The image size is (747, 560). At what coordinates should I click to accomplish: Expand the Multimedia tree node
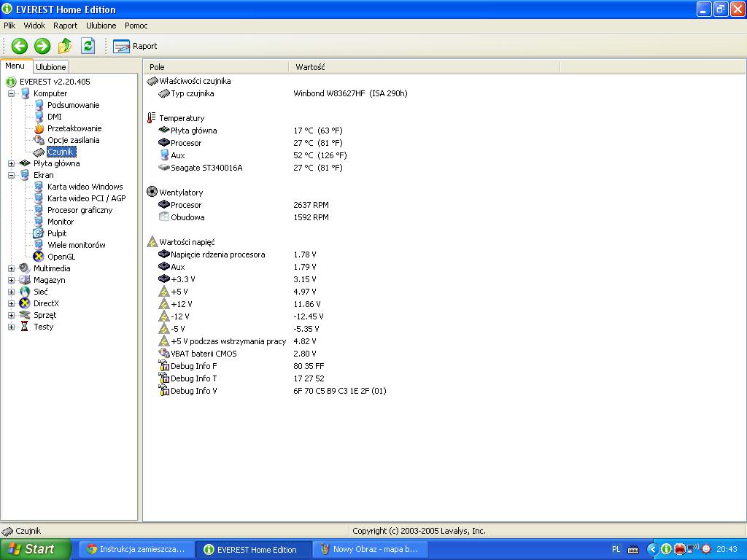[x=11, y=268]
